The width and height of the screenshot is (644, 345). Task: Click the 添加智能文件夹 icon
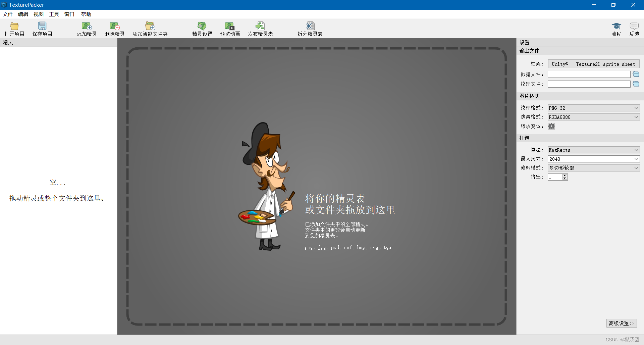point(150,26)
